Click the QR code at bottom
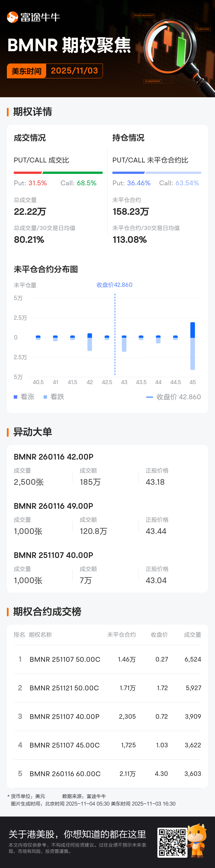This screenshot has height=868, width=215. [172, 842]
